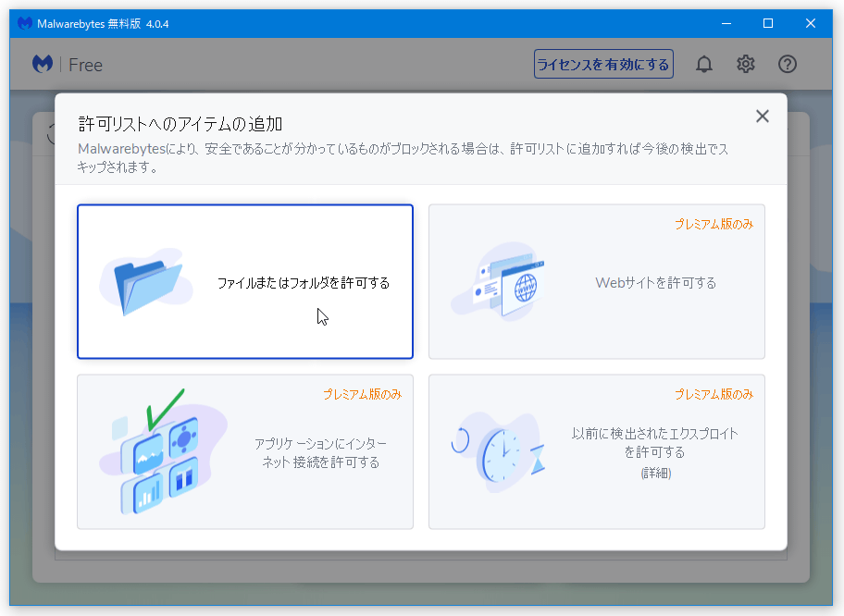
Task: Click the Free edition label
Action: (x=85, y=65)
